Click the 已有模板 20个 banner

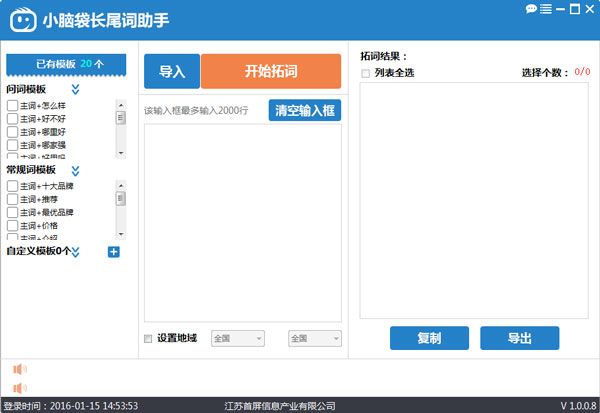(66, 64)
